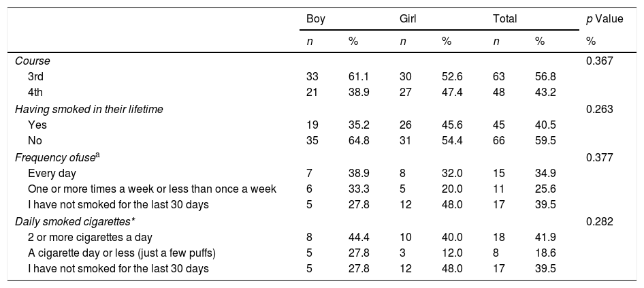
Task: Click the "p Value" column header
Action: (x=605, y=20)
